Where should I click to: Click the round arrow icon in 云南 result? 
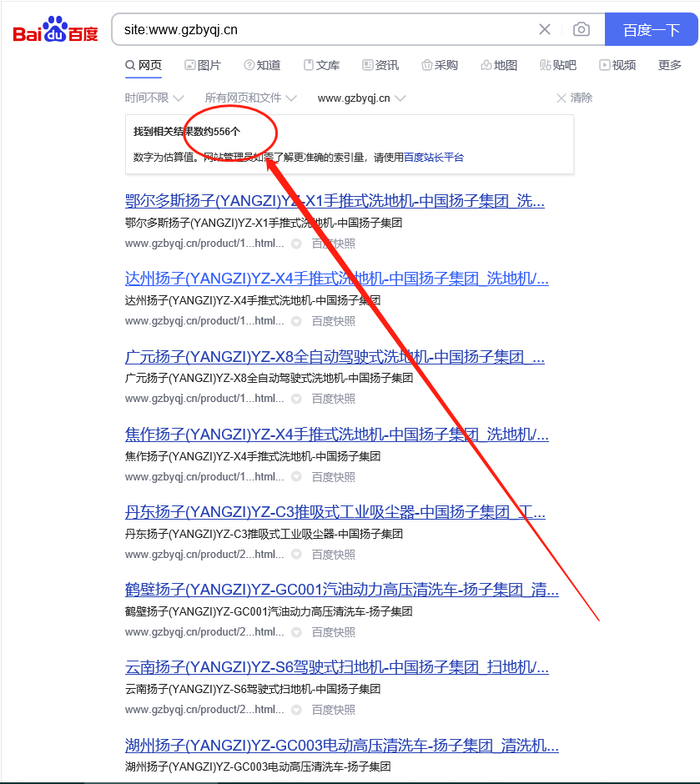[x=296, y=710]
